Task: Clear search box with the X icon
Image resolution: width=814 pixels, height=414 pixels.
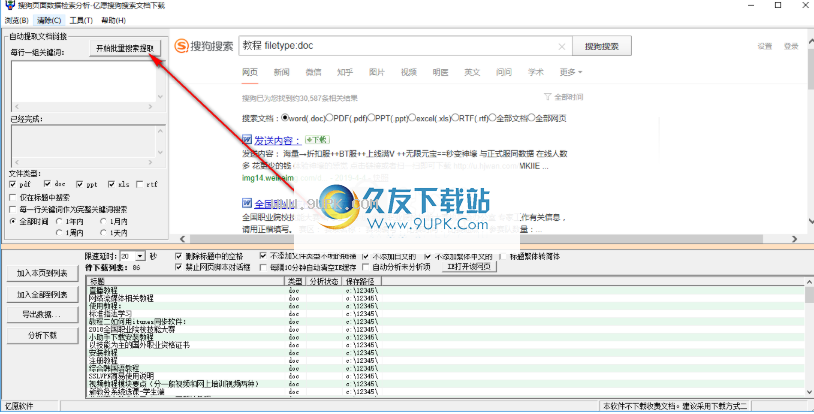Action: click(x=562, y=47)
